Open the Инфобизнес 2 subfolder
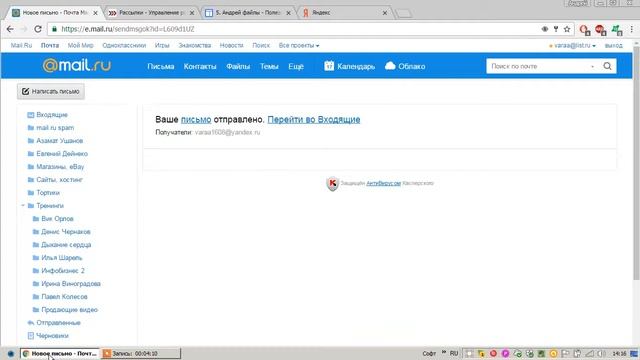Viewport: 640px width, 360px height. (63, 271)
